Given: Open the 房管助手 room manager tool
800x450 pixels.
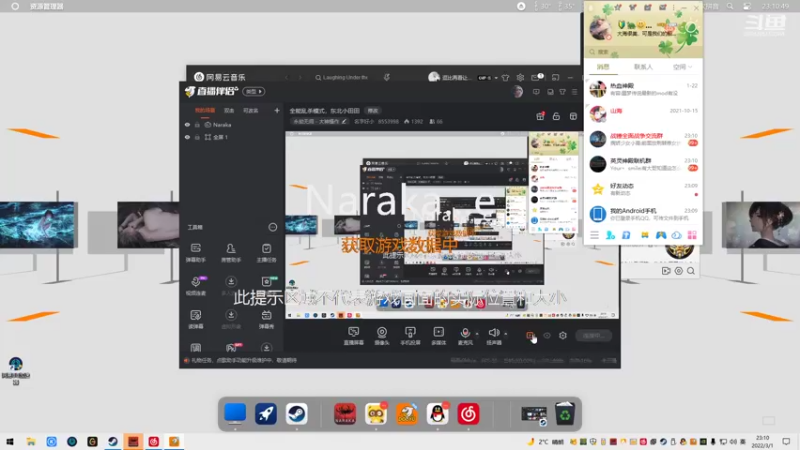Looking at the screenshot, I should point(231,253).
